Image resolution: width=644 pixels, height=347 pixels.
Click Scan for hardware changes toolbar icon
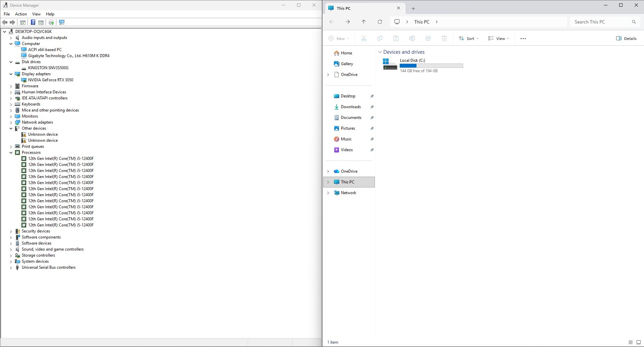coord(62,22)
